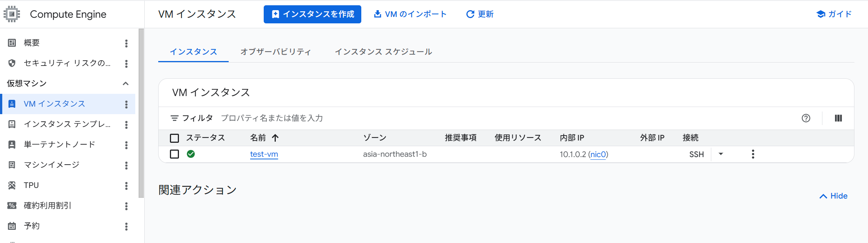Open セキュリティ リスクの... in the sidebar
868x243 pixels.
pyautogui.click(x=67, y=63)
